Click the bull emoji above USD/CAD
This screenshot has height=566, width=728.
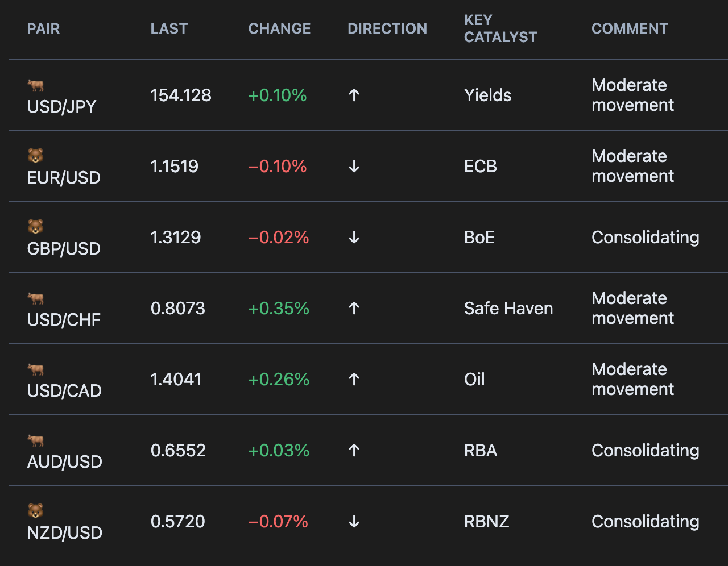click(35, 369)
